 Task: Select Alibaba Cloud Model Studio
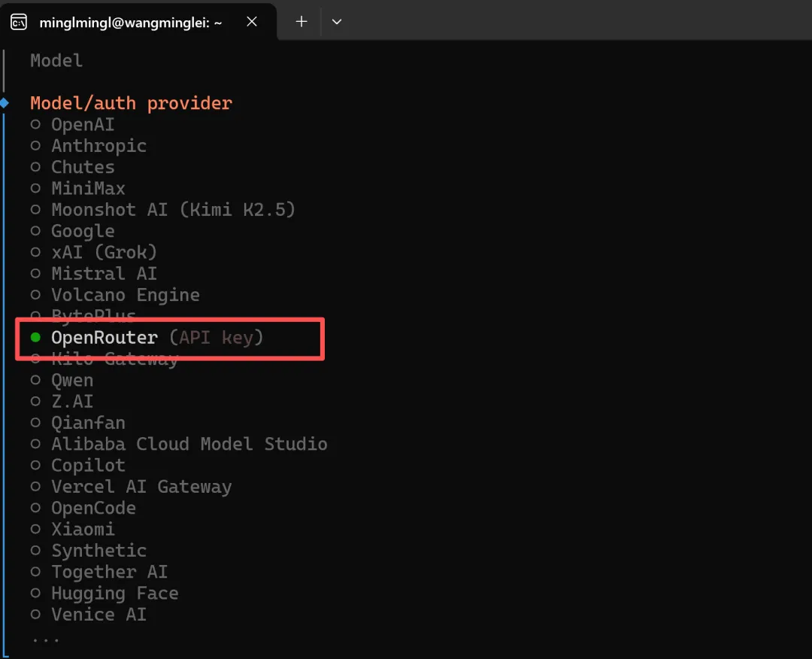pos(179,444)
